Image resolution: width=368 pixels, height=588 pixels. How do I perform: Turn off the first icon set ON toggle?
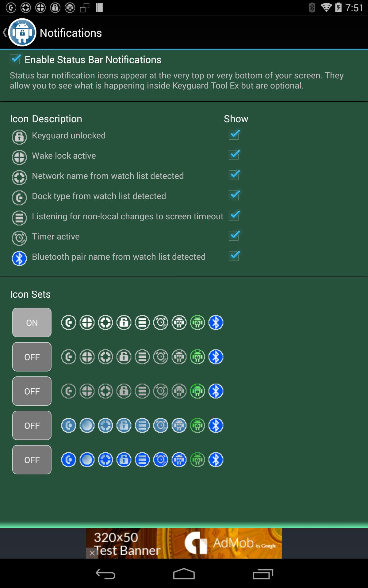click(x=32, y=322)
